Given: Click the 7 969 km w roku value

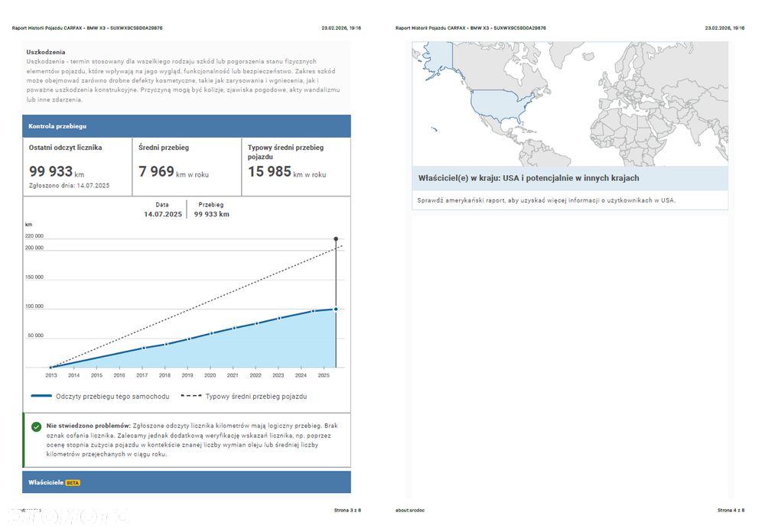Looking at the screenshot, I should click(174, 172).
